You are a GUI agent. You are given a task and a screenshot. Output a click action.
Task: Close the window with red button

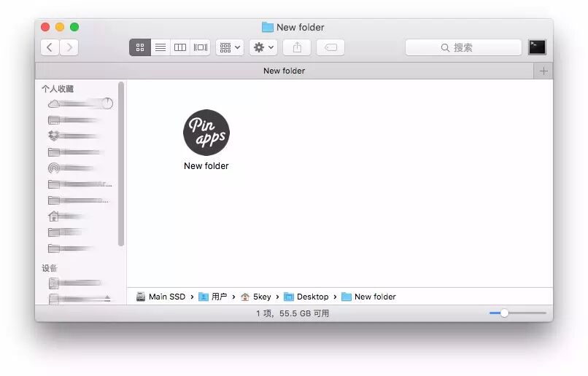pyautogui.click(x=45, y=27)
